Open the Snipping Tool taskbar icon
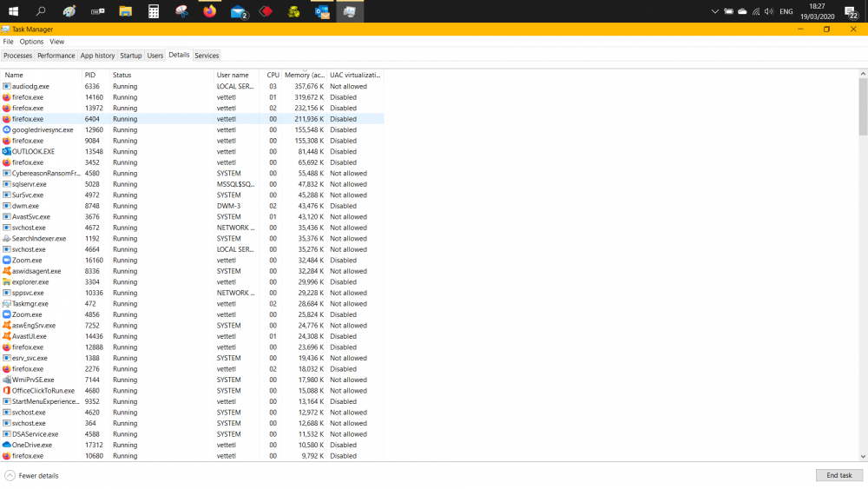 pos(181,11)
